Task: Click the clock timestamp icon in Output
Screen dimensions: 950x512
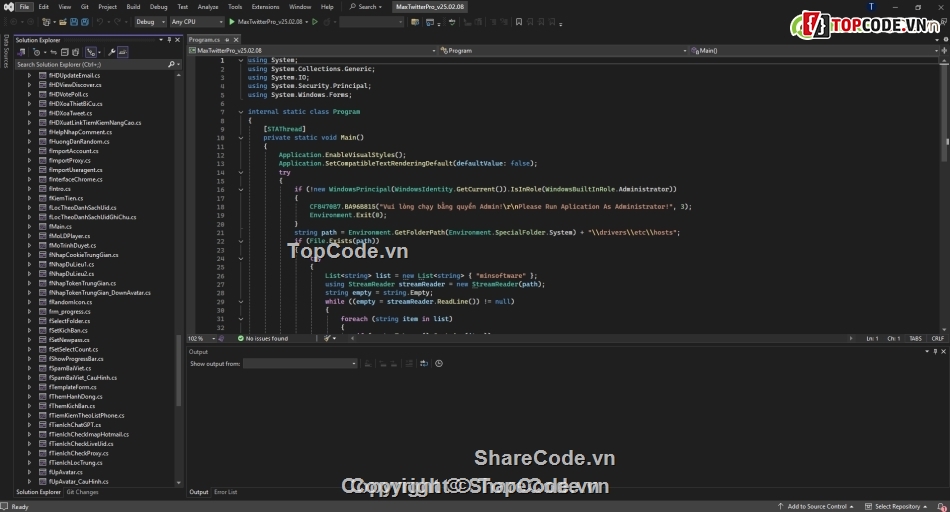Action: 439,364
